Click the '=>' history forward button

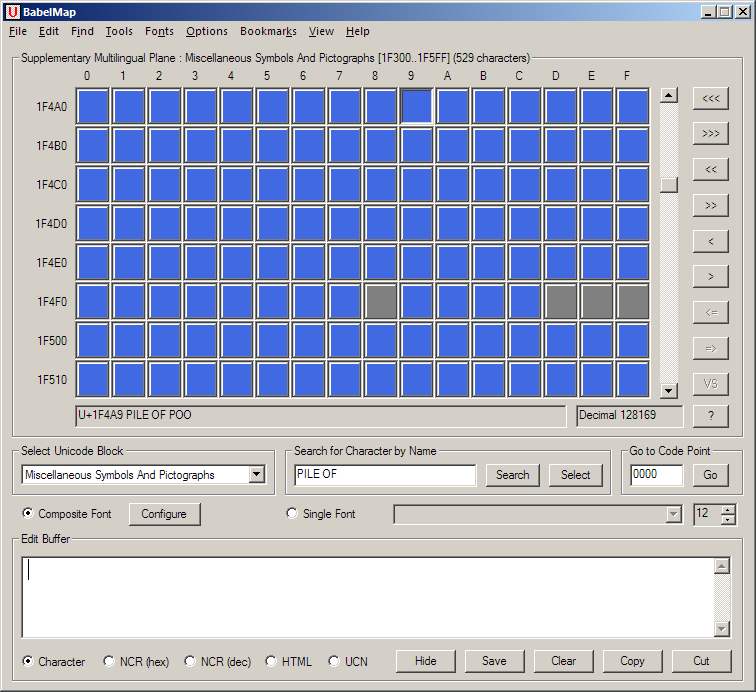pyautogui.click(x=710, y=348)
